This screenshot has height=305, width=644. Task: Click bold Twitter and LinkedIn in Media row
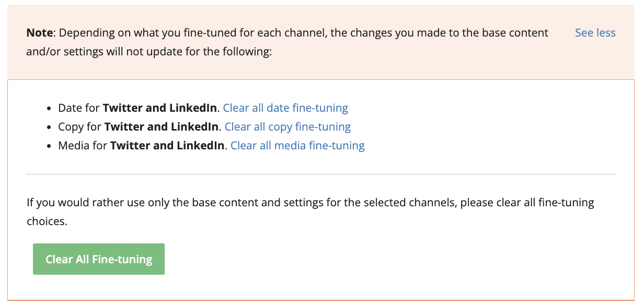tap(167, 146)
